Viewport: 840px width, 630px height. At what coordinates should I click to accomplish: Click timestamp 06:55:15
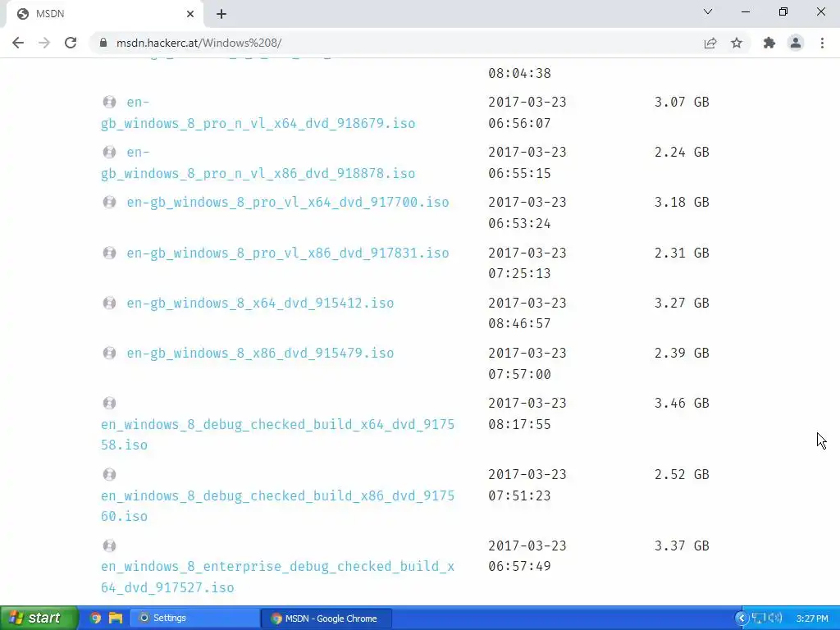pos(519,174)
